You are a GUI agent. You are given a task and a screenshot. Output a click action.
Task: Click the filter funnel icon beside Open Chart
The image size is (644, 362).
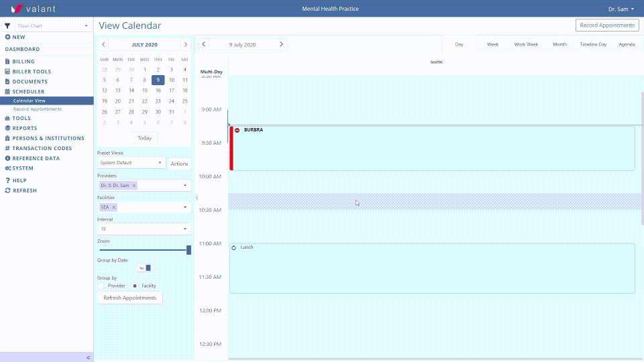(x=7, y=25)
